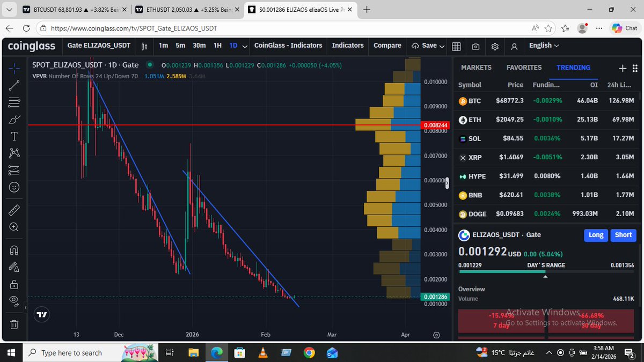Sort watchlist by Price column
Image resolution: width=644 pixels, height=362 pixels.
[x=516, y=85]
